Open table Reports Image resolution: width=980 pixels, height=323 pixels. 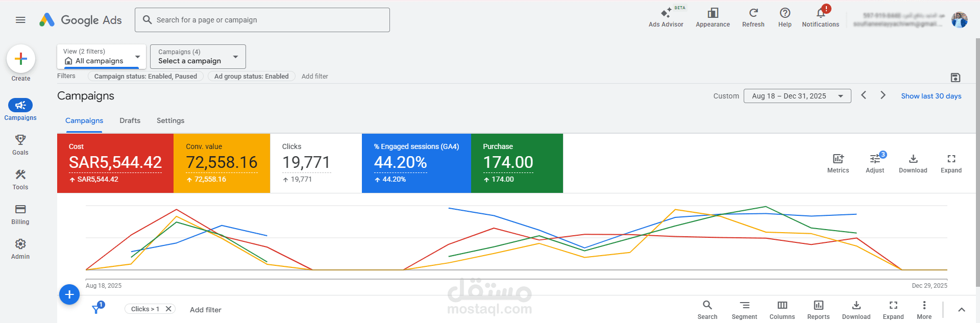click(819, 310)
